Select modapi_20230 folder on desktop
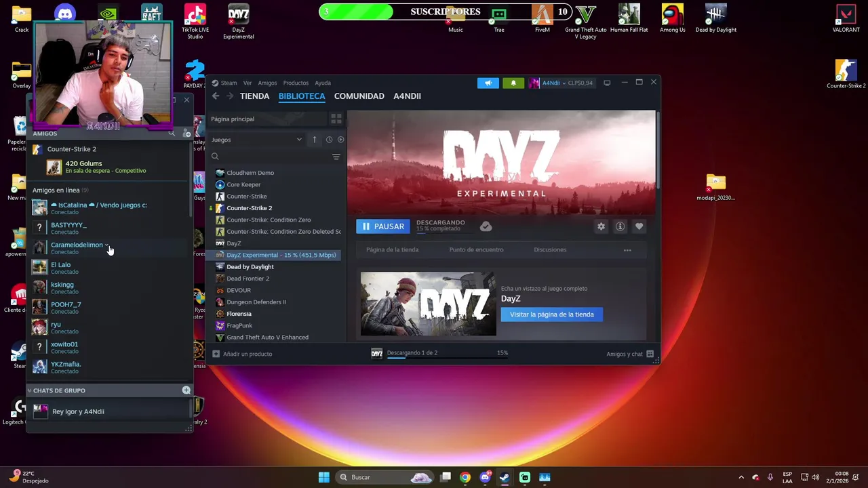The width and height of the screenshot is (868, 488). (715, 187)
